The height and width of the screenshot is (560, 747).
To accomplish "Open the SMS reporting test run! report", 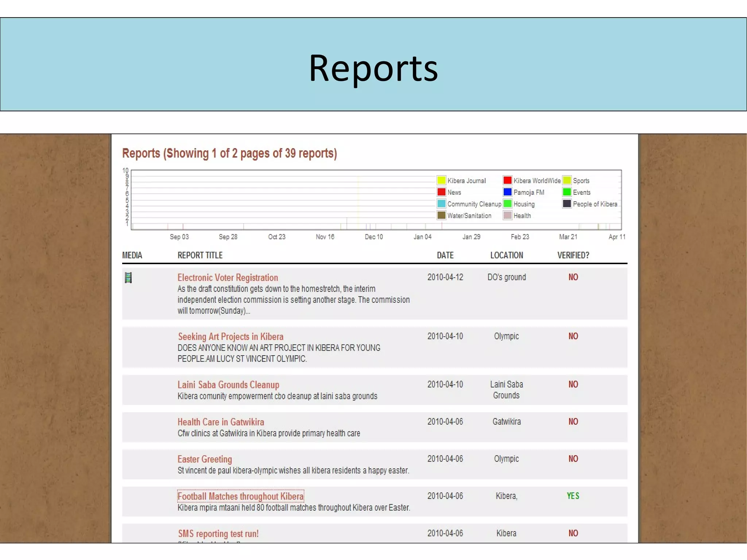I will tap(218, 534).
